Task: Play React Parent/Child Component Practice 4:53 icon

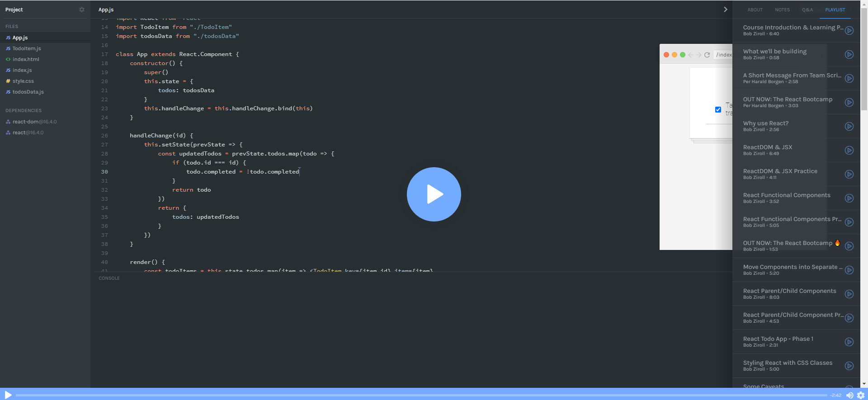Action: (849, 318)
